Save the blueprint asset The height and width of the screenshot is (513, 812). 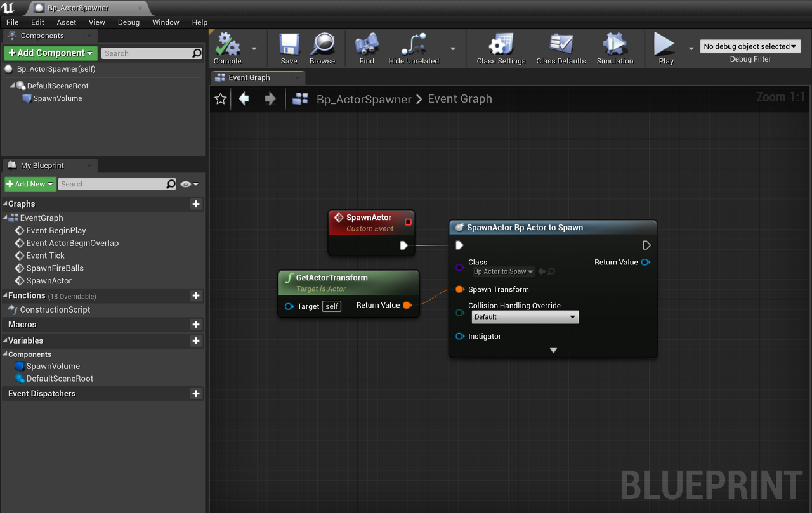click(x=289, y=49)
